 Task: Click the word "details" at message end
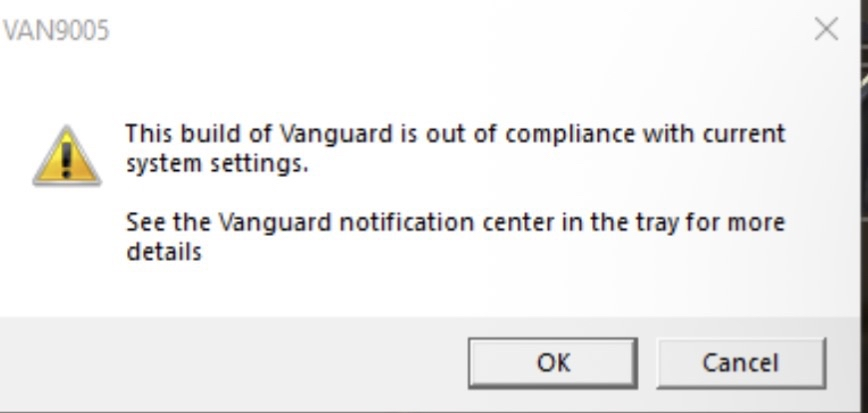click(x=164, y=251)
